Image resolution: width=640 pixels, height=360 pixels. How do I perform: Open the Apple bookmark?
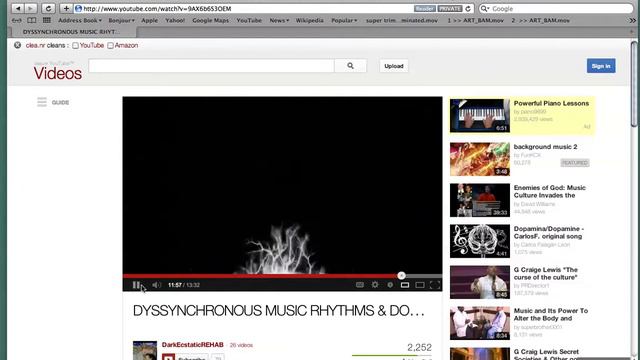coord(149,20)
